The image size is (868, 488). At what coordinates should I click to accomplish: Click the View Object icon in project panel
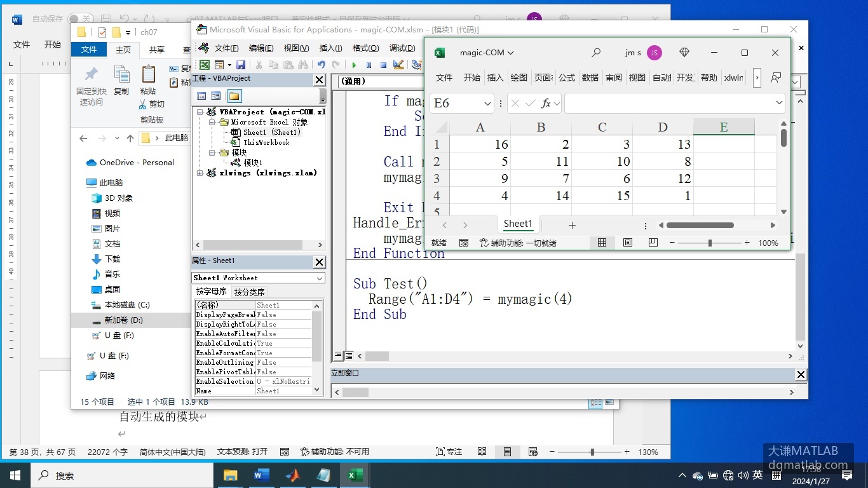click(x=216, y=96)
